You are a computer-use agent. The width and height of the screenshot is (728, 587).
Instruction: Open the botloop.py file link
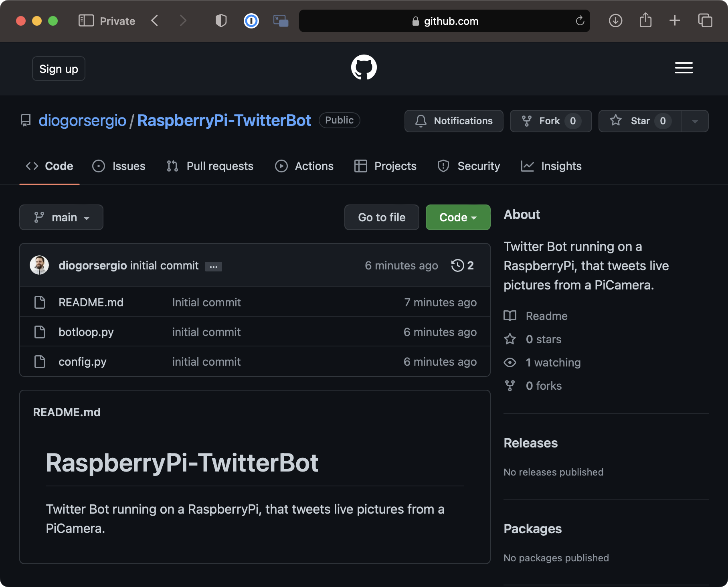pos(86,332)
